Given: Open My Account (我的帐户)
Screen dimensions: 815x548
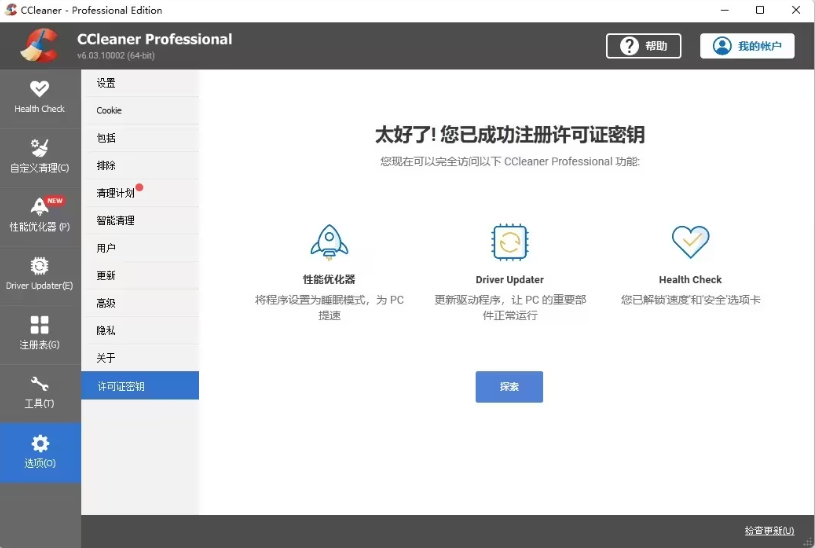Looking at the screenshot, I should (747, 46).
